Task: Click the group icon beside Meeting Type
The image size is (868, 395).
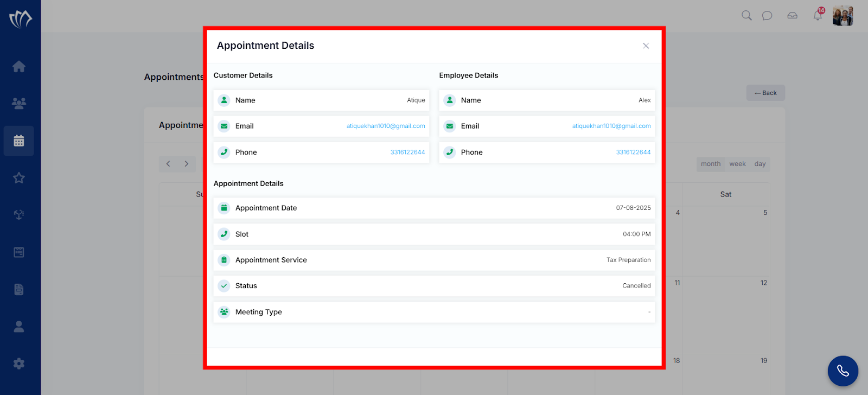Action: [224, 312]
